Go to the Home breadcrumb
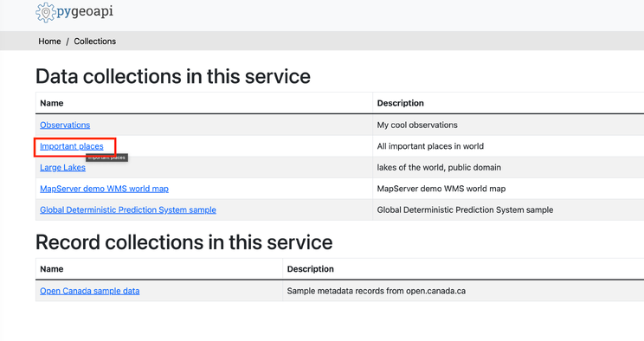The width and height of the screenshot is (644, 341). 49,42
